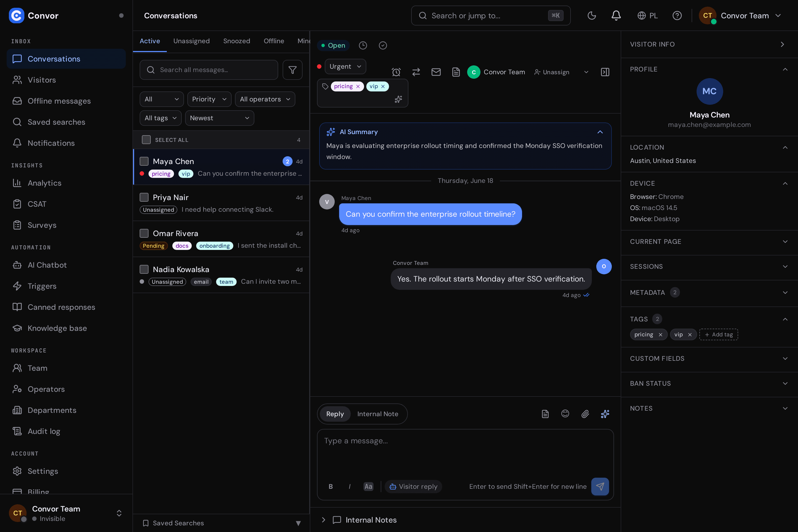This screenshot has width=798, height=532.
Task: Open the emoji picker
Action: tap(565, 414)
